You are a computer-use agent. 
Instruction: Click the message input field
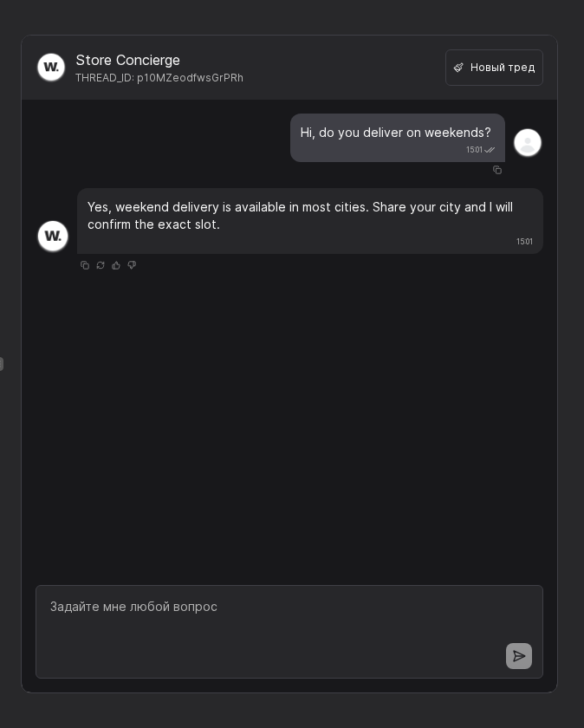(289, 607)
